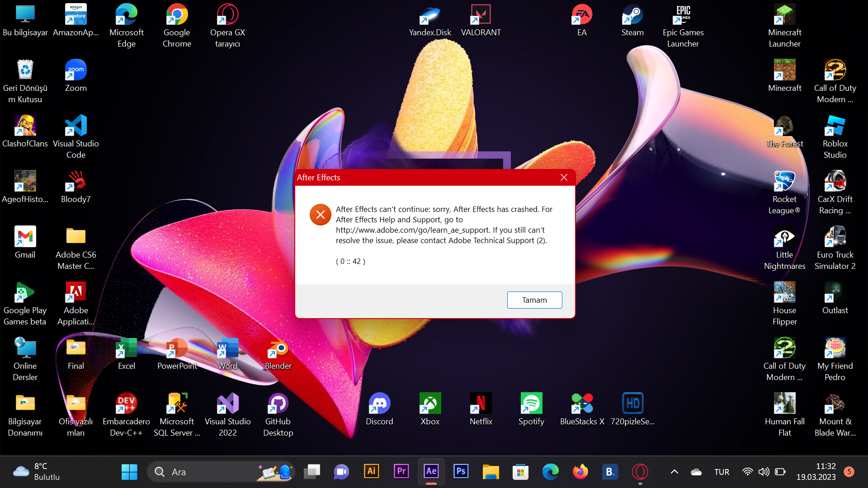The height and width of the screenshot is (488, 868).
Task: Open Microsoft Edge from the taskbar
Action: pyautogui.click(x=550, y=471)
